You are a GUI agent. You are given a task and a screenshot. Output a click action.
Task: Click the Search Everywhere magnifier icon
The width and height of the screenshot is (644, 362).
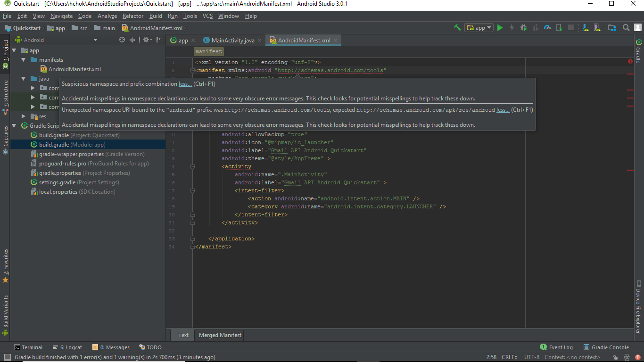point(626,27)
